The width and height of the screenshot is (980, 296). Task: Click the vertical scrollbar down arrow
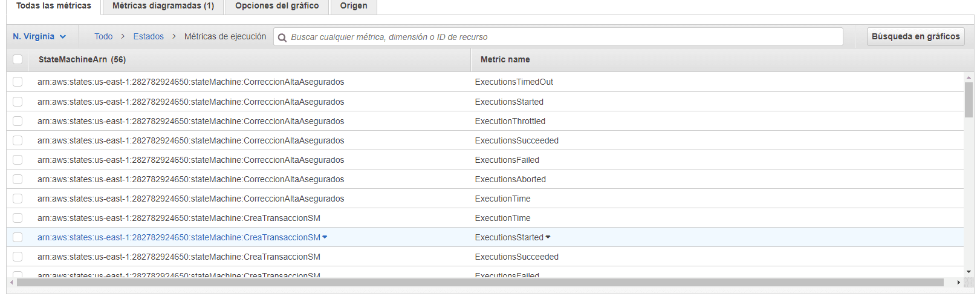[x=969, y=272]
